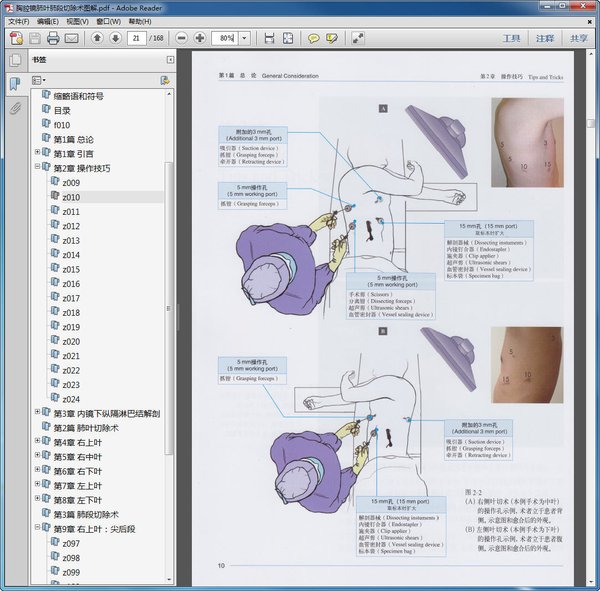This screenshot has width=600, height=591.
Task: Toggle the Attachments paperclip panel
Action: [15, 108]
